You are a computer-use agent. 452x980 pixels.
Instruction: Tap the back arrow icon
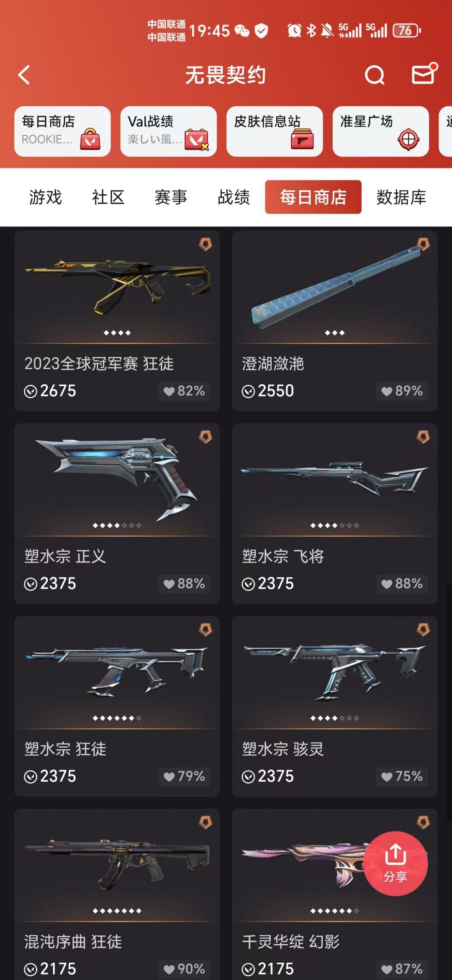coord(24,75)
